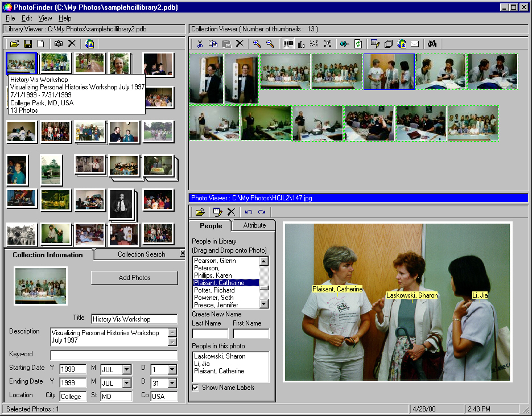Open the Starting Date month dropdown
This screenshot has width=532, height=416.
coord(127,369)
